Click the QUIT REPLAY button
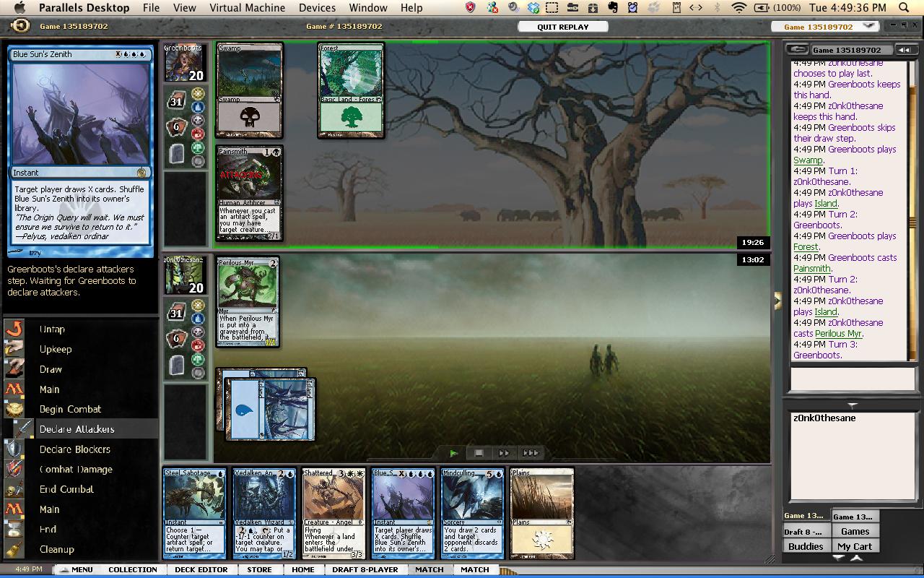 tap(562, 27)
